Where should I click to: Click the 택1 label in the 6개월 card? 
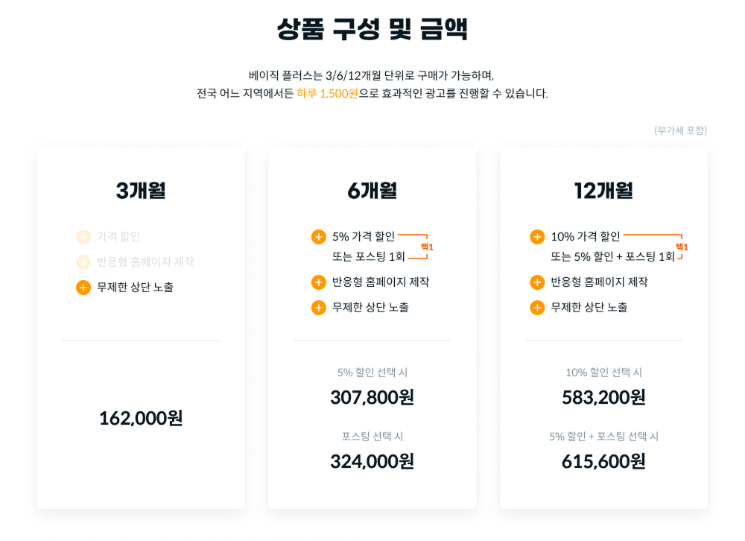point(427,246)
